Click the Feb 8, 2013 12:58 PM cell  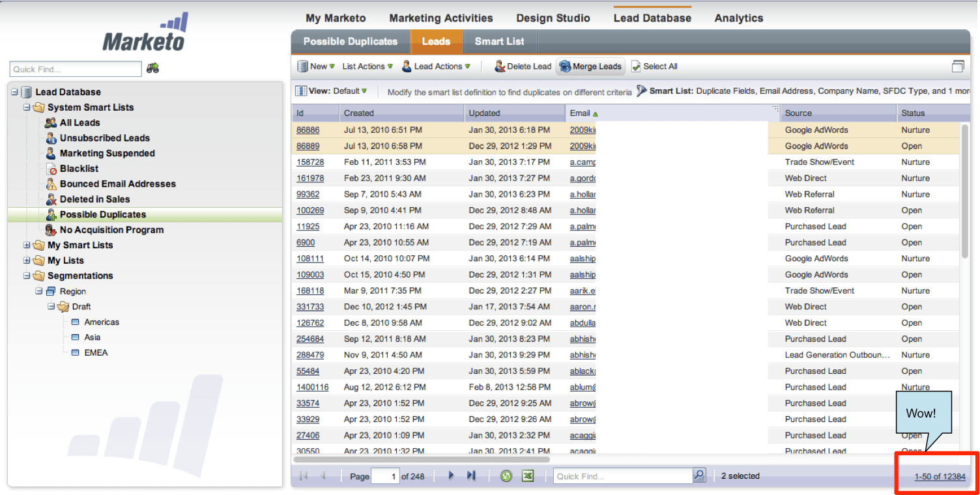click(x=509, y=388)
